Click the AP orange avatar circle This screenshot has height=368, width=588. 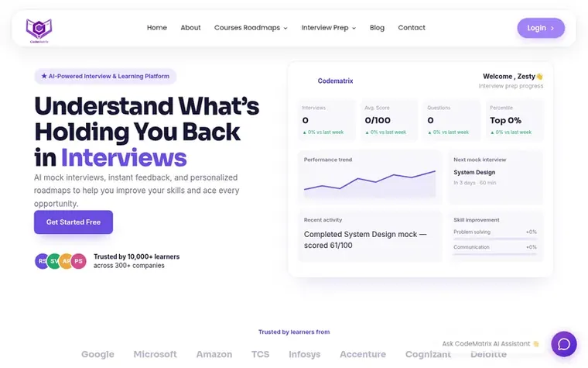click(66, 261)
